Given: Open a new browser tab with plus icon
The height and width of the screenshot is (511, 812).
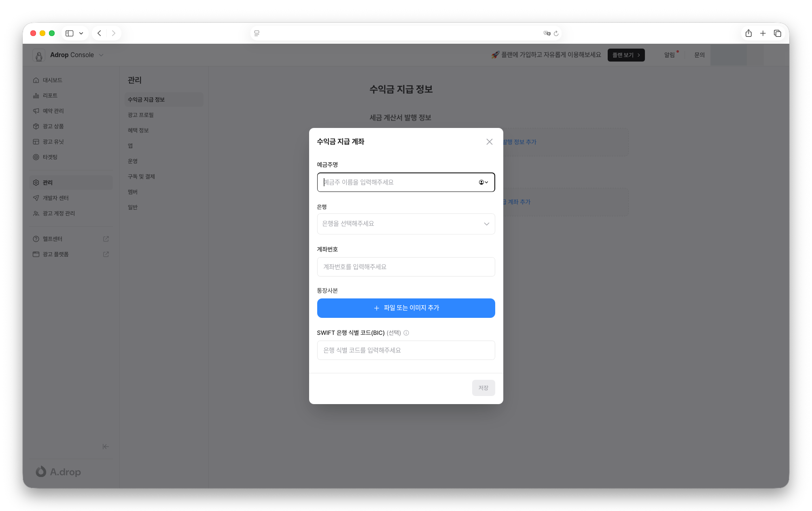Looking at the screenshot, I should (x=763, y=33).
